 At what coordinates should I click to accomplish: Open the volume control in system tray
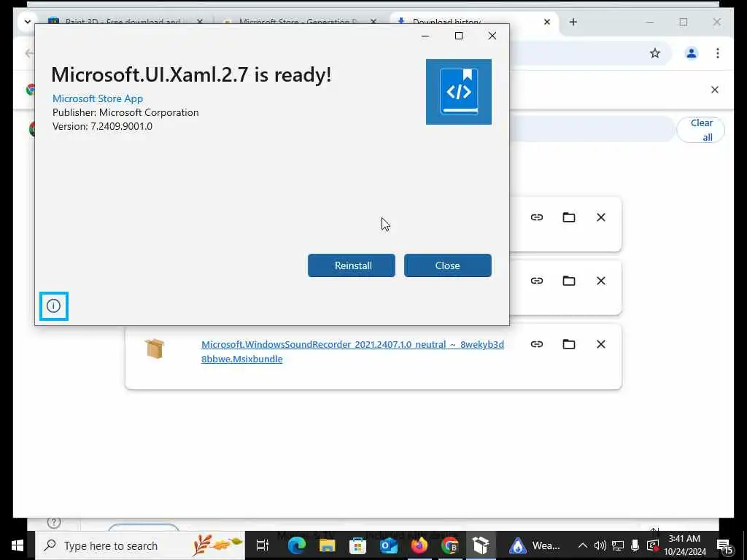[x=600, y=545]
